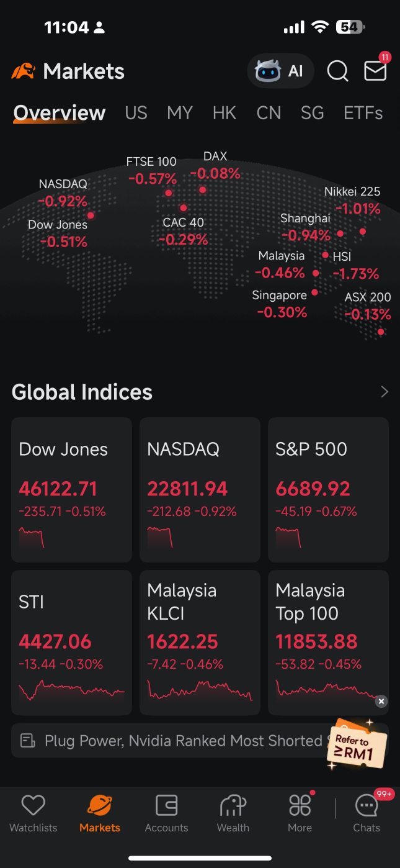This screenshot has width=400, height=868.
Task: Tap the search magnifier icon
Action: tap(337, 71)
